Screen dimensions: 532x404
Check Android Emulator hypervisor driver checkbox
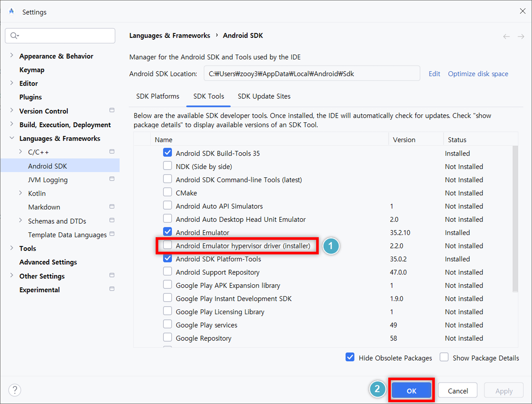(167, 245)
